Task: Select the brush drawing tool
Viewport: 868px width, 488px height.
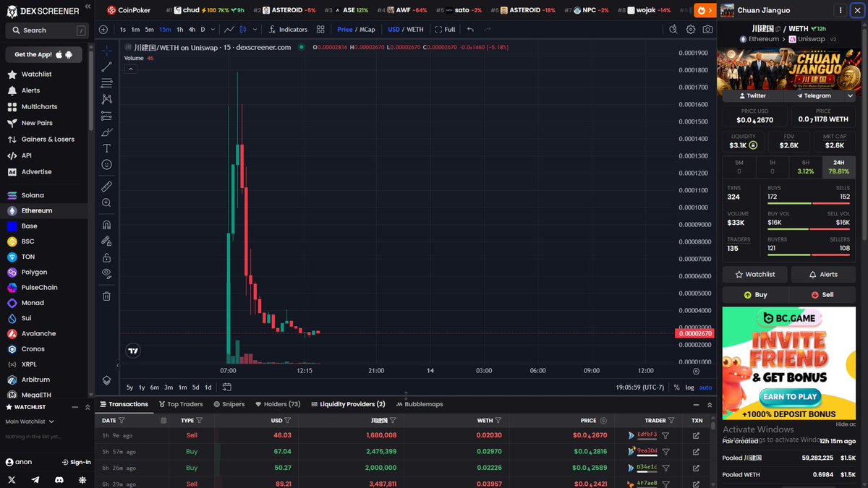Action: coord(106,132)
